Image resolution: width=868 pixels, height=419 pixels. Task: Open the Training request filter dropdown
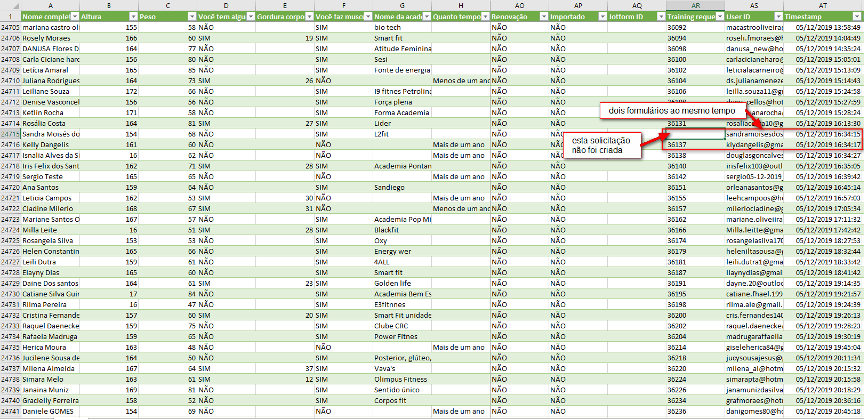(720, 17)
